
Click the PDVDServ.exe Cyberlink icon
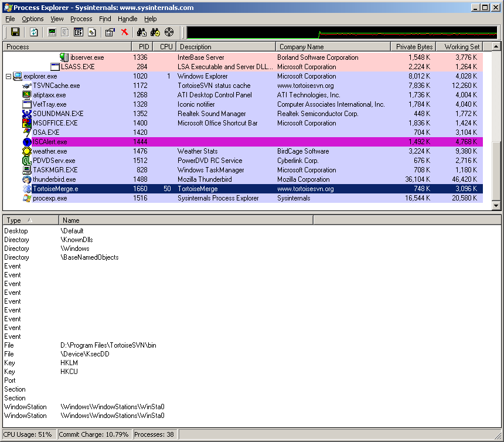[27, 161]
